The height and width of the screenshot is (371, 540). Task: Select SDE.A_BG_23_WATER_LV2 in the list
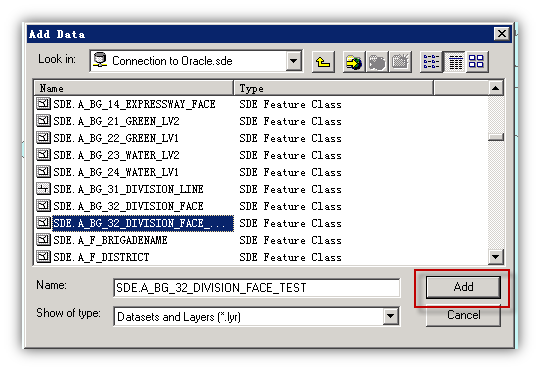tap(116, 155)
